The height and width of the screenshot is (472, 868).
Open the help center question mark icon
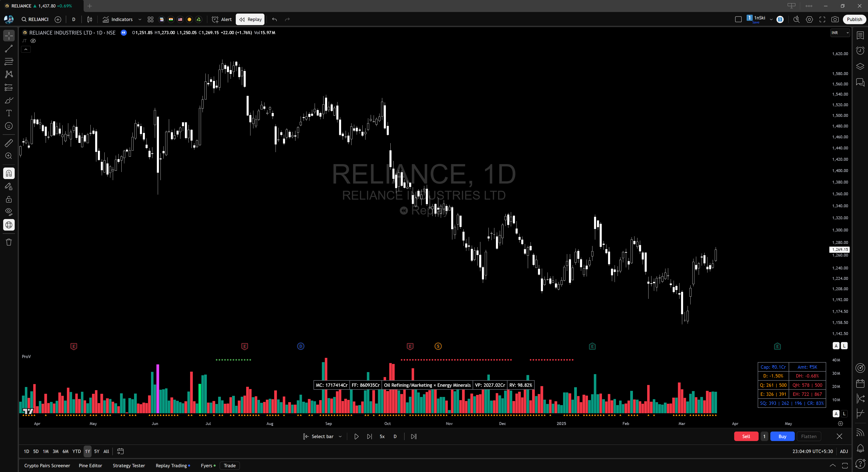[860, 464]
